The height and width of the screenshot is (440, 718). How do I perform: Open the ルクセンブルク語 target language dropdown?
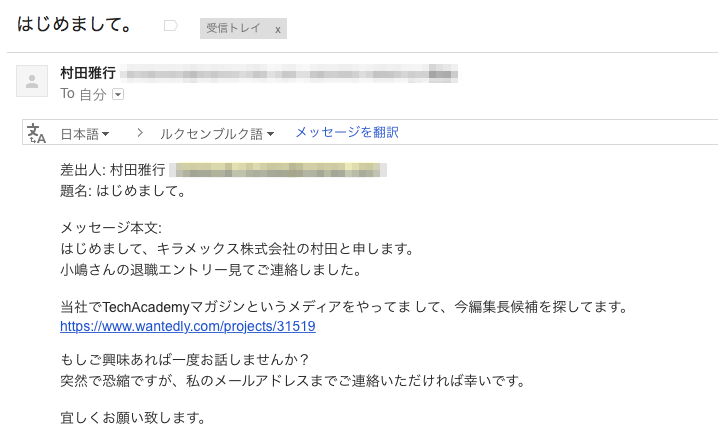217,133
